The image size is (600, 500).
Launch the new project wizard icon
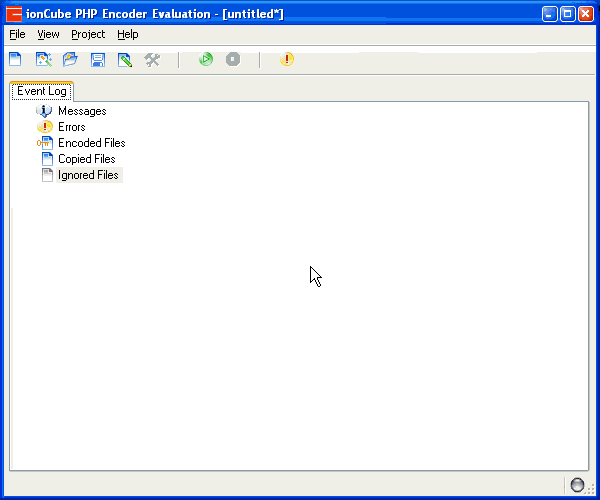coord(44,59)
